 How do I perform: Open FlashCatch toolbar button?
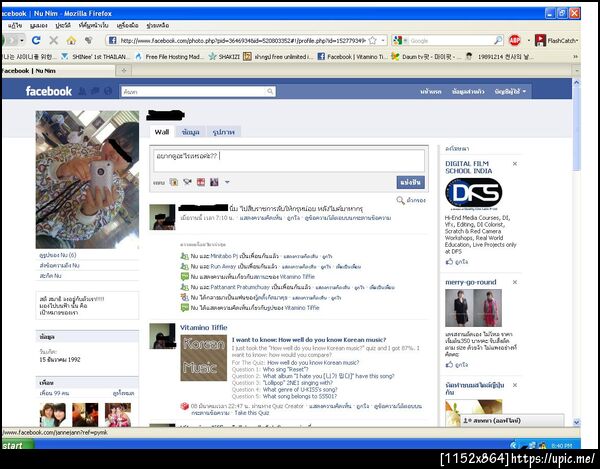[556, 40]
